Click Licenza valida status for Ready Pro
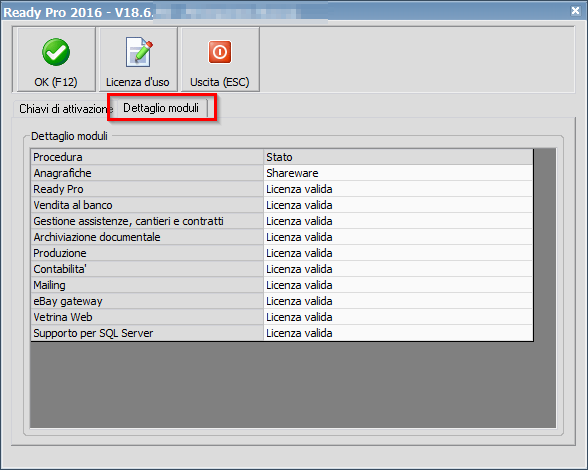The height and width of the screenshot is (470, 588). pos(398,189)
